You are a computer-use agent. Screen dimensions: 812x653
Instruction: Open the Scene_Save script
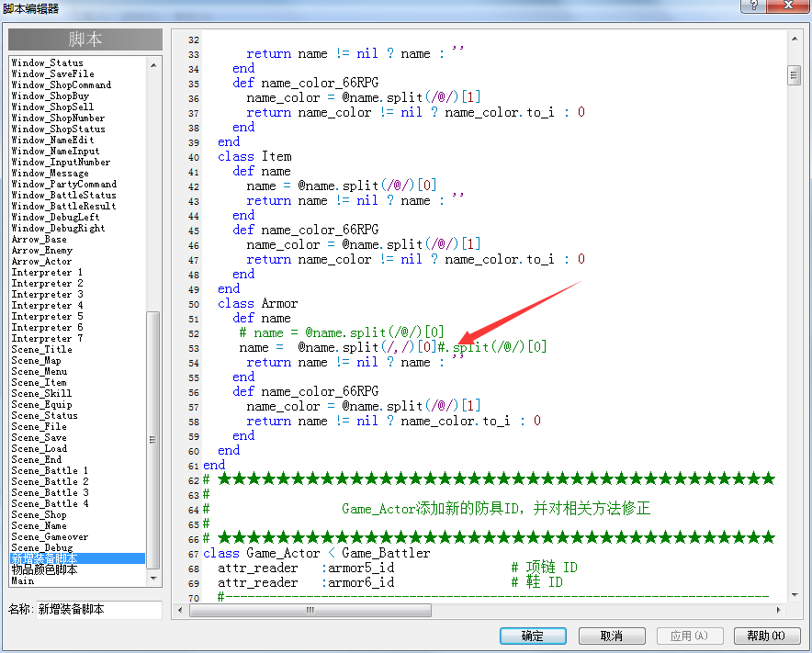pos(39,437)
